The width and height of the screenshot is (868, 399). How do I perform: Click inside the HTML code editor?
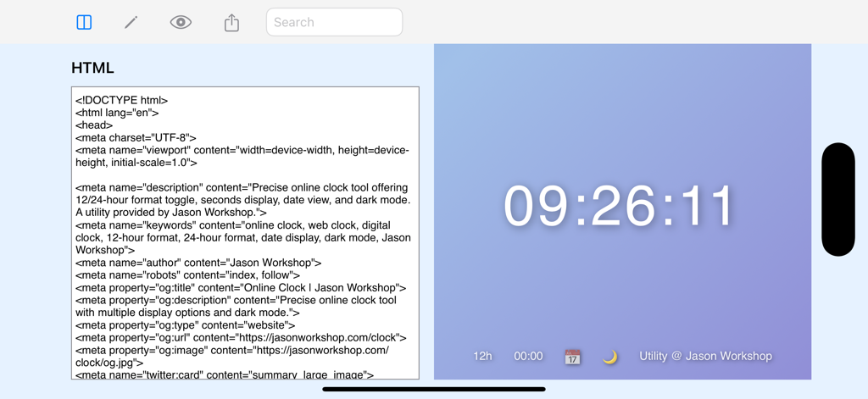245,233
